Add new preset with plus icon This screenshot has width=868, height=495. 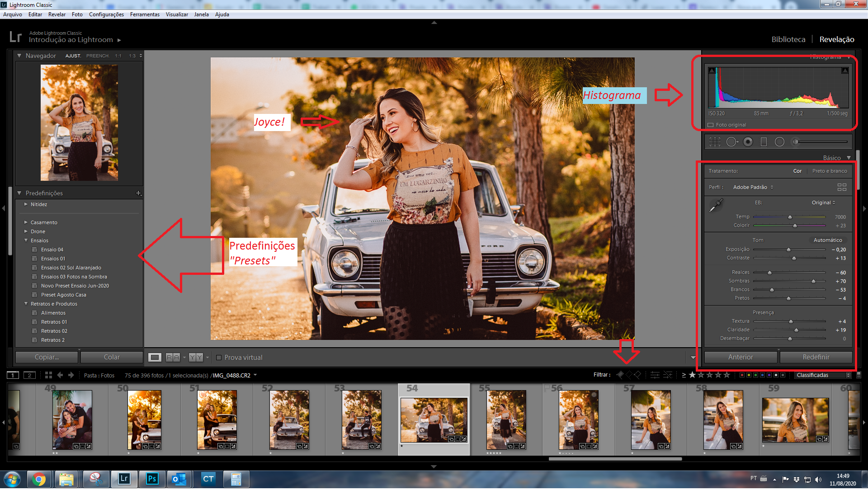pyautogui.click(x=138, y=193)
